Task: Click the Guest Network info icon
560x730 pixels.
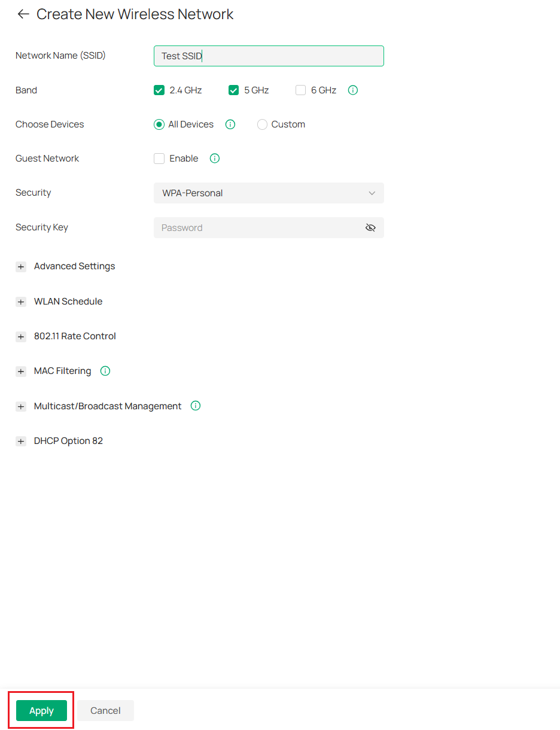Action: coord(215,159)
